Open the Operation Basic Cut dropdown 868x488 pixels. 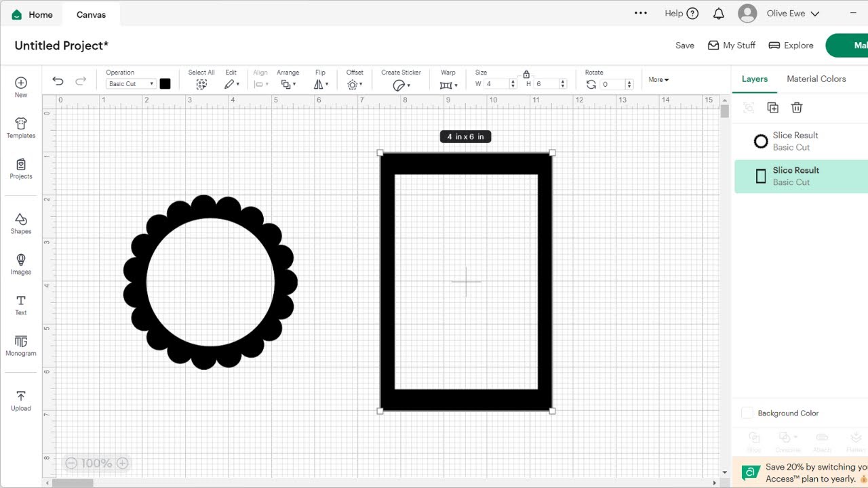point(132,84)
